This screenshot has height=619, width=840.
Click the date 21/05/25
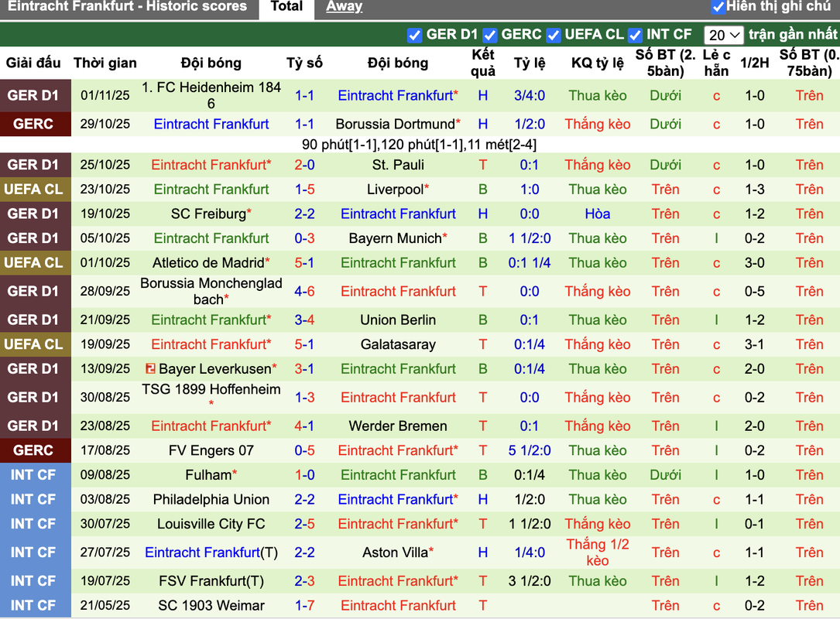pyautogui.click(x=105, y=606)
